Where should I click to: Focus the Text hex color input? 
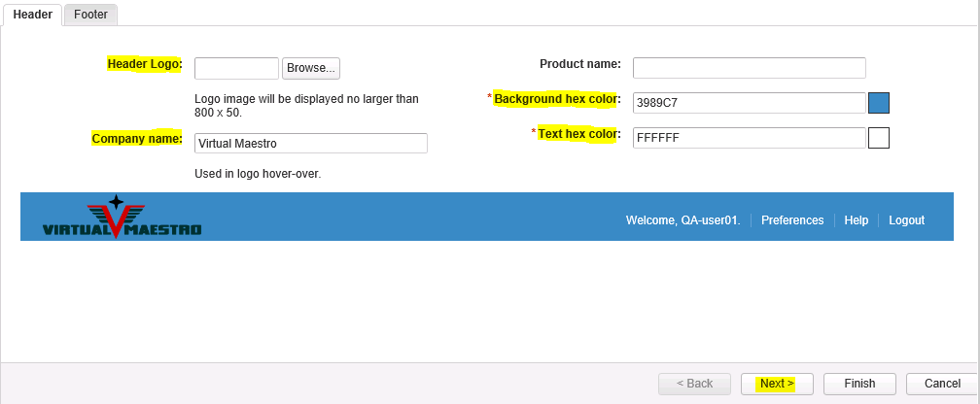click(x=749, y=138)
